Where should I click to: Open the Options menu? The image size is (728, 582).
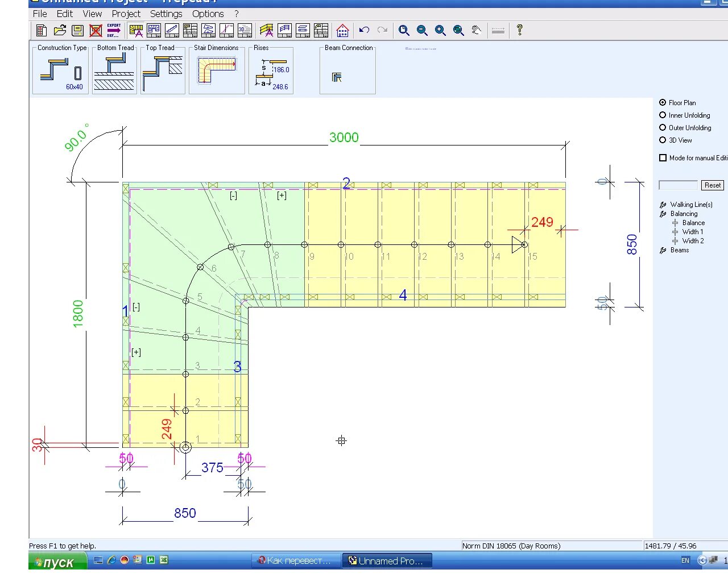tap(208, 14)
